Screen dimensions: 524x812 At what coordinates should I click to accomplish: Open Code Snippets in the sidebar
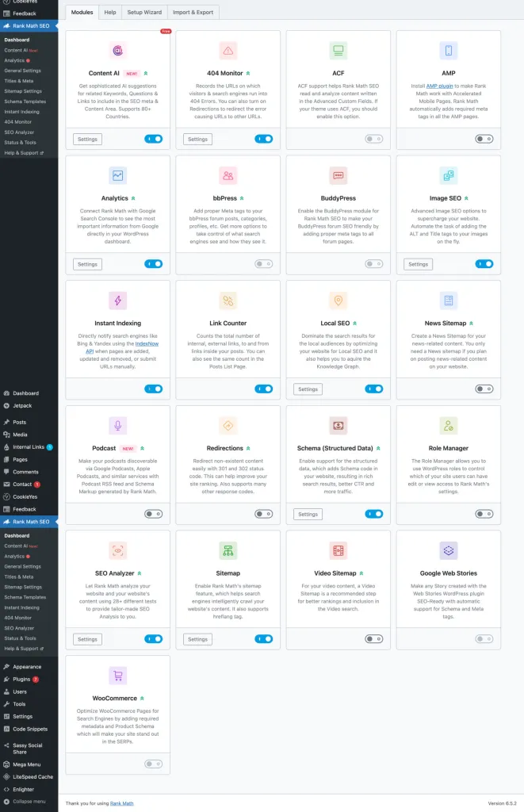(29, 730)
